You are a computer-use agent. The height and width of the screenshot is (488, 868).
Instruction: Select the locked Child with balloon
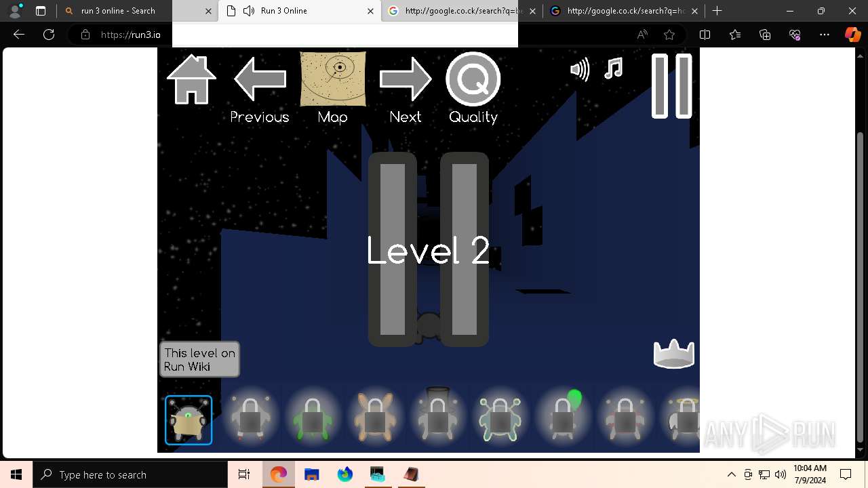coord(563,417)
